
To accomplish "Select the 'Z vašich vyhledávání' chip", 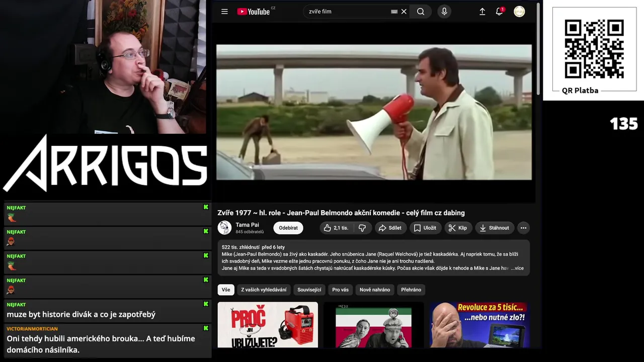I will [x=264, y=290].
